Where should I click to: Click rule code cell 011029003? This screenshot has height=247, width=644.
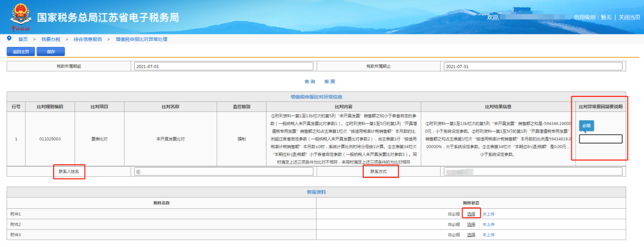tap(50, 139)
